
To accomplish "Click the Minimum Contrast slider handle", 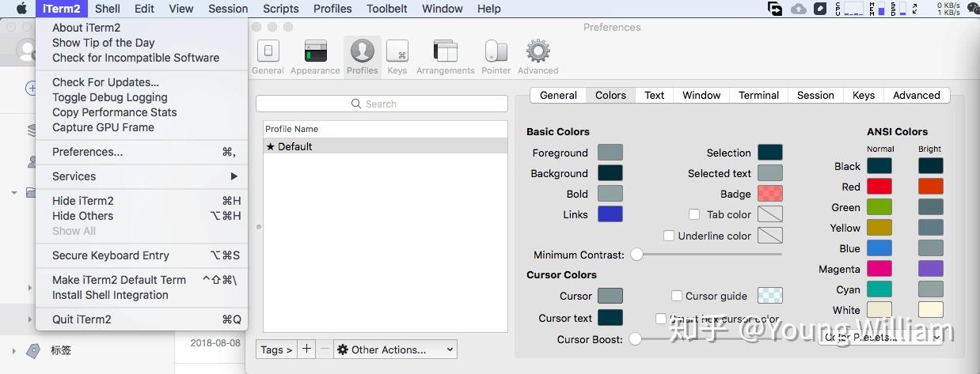I will tap(636, 255).
